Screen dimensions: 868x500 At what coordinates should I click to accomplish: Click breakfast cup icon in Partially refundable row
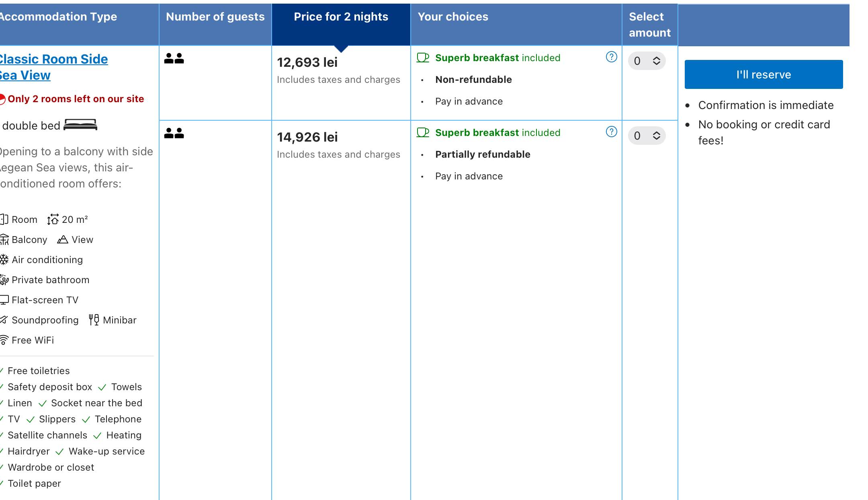pos(423,133)
